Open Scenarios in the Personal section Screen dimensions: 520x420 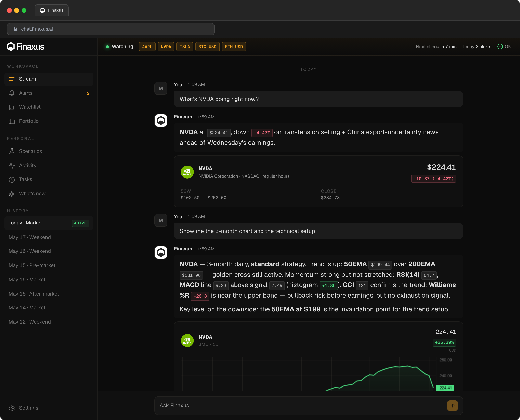coord(49,151)
